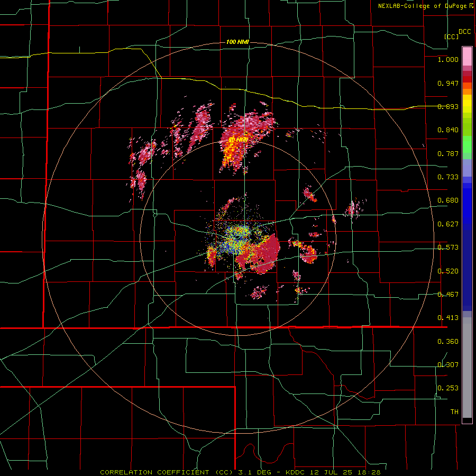Select the 0.627 scale value
The height and width of the screenshot is (476, 476).
click(448, 224)
